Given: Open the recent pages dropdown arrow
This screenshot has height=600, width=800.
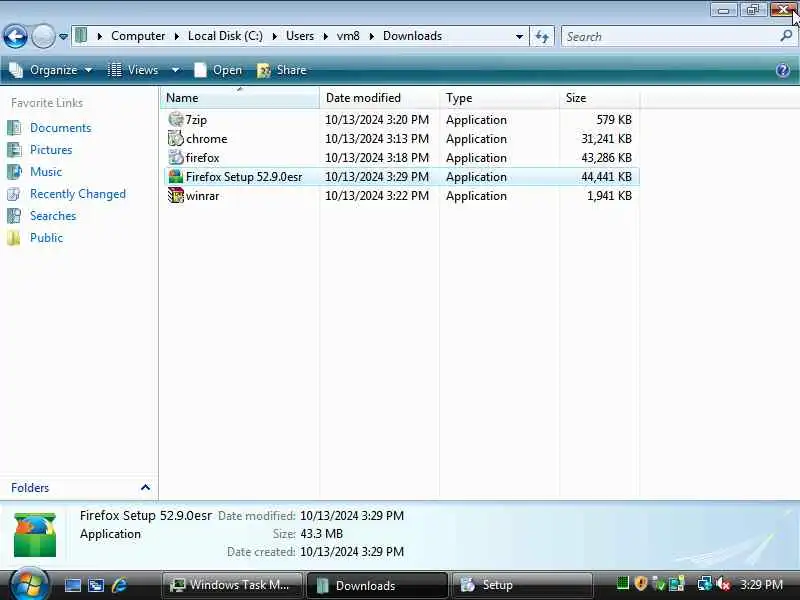Looking at the screenshot, I should click(x=63, y=37).
